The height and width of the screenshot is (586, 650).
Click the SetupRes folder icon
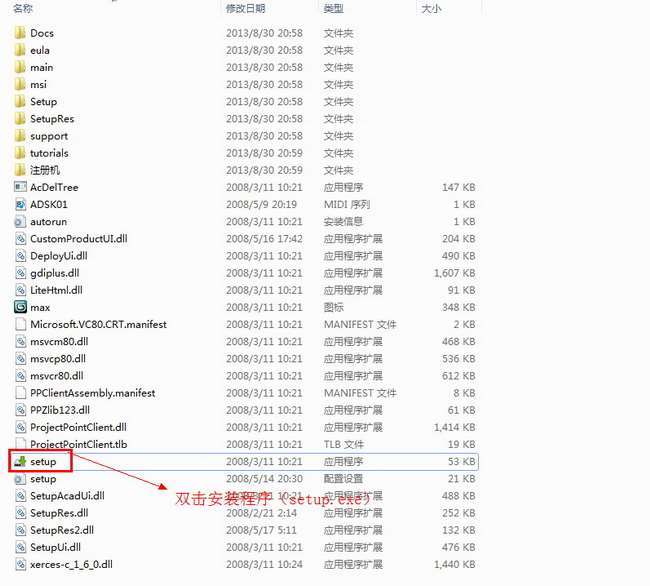pos(20,119)
